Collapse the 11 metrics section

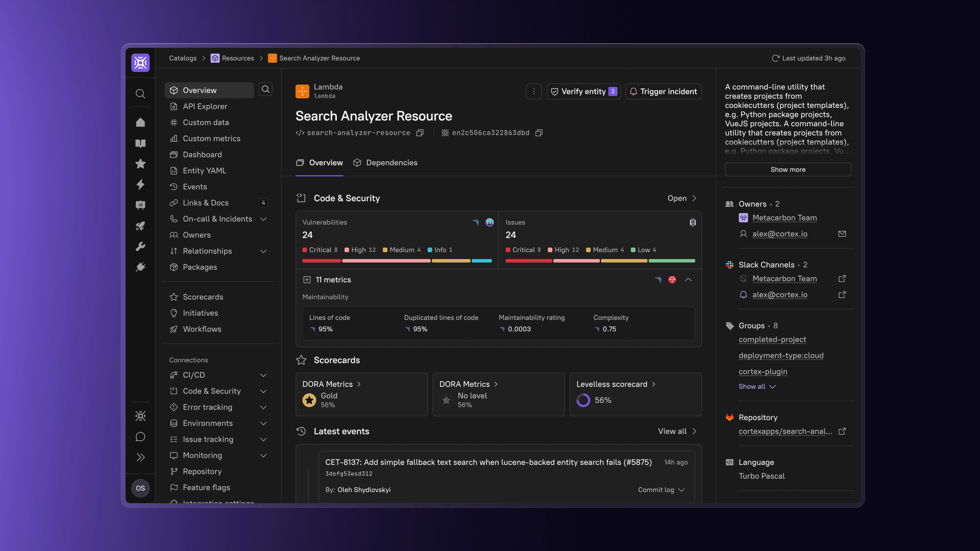point(688,280)
